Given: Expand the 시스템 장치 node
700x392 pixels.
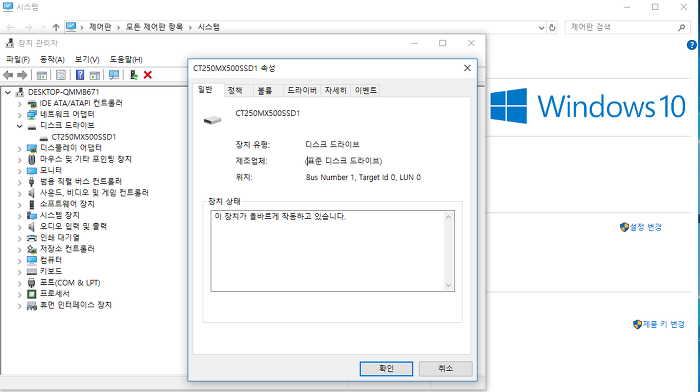Looking at the screenshot, I should tap(19, 216).
